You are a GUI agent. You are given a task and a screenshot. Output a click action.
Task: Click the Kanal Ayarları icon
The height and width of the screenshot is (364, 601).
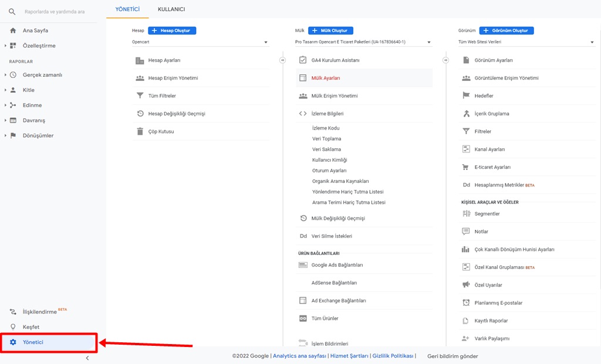[x=466, y=149]
